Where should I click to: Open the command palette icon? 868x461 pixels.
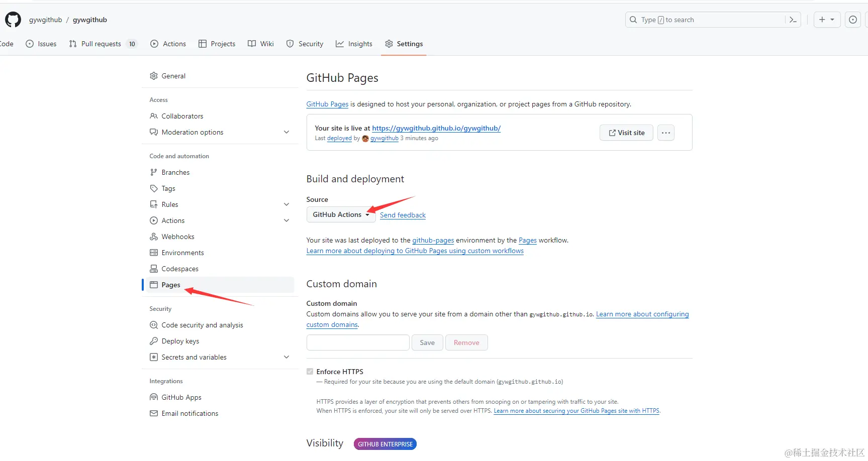point(793,20)
